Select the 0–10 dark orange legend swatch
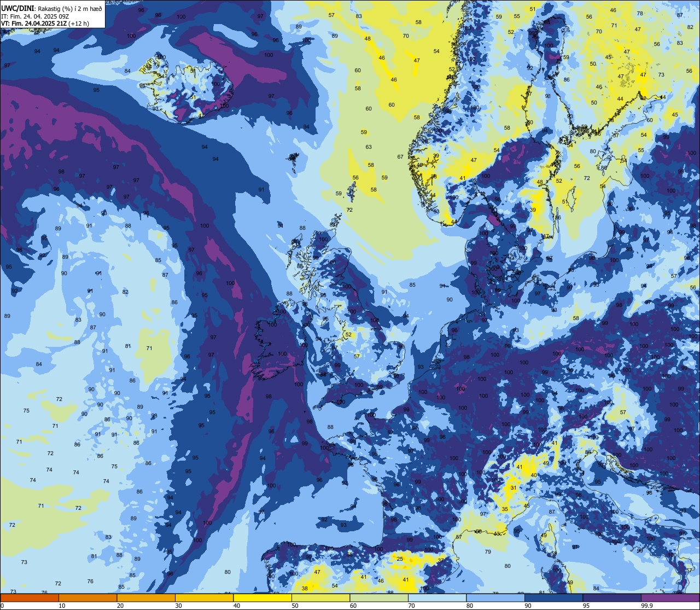This screenshot has height=610, width=700. (x=30, y=597)
